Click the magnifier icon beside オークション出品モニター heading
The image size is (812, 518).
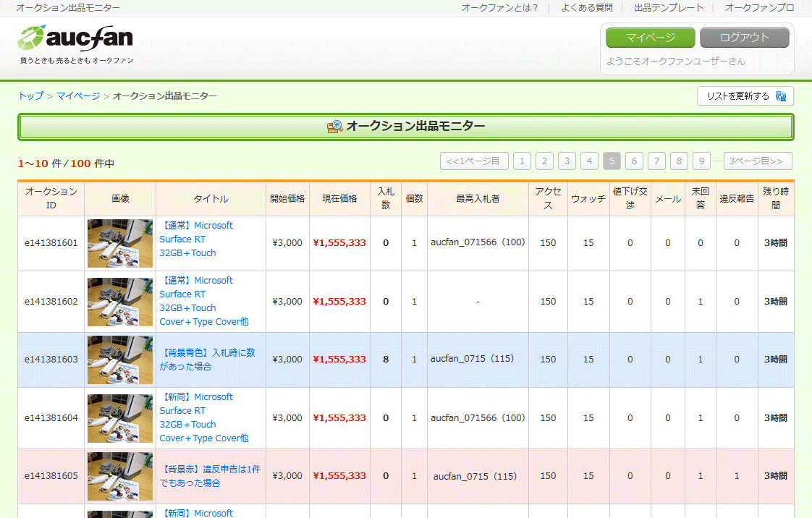coord(334,127)
